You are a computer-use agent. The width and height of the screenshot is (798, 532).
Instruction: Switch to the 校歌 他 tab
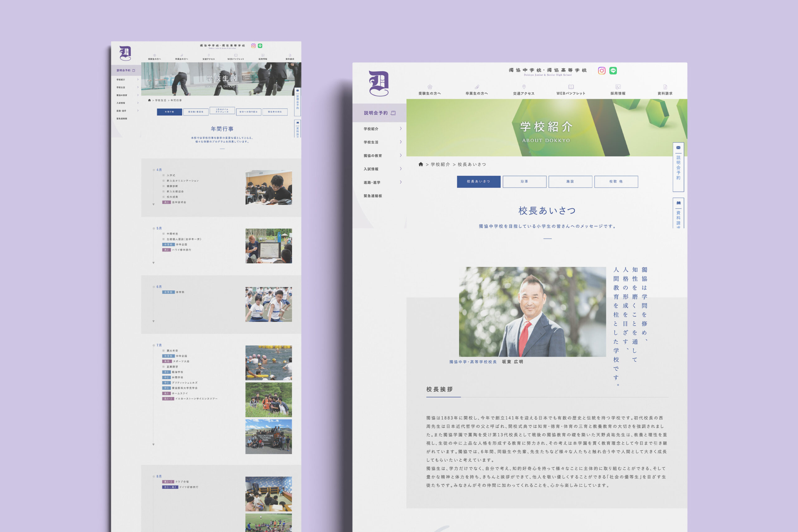(x=616, y=181)
